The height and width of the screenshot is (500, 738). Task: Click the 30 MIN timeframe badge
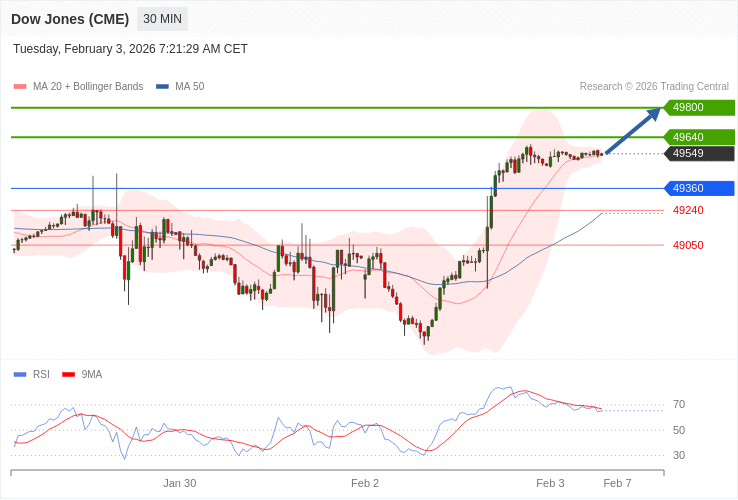pos(162,19)
